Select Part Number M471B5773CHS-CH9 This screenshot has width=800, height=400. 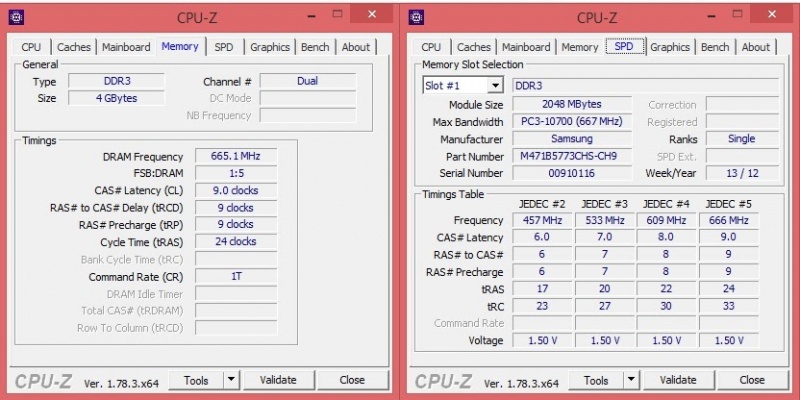click(572, 156)
